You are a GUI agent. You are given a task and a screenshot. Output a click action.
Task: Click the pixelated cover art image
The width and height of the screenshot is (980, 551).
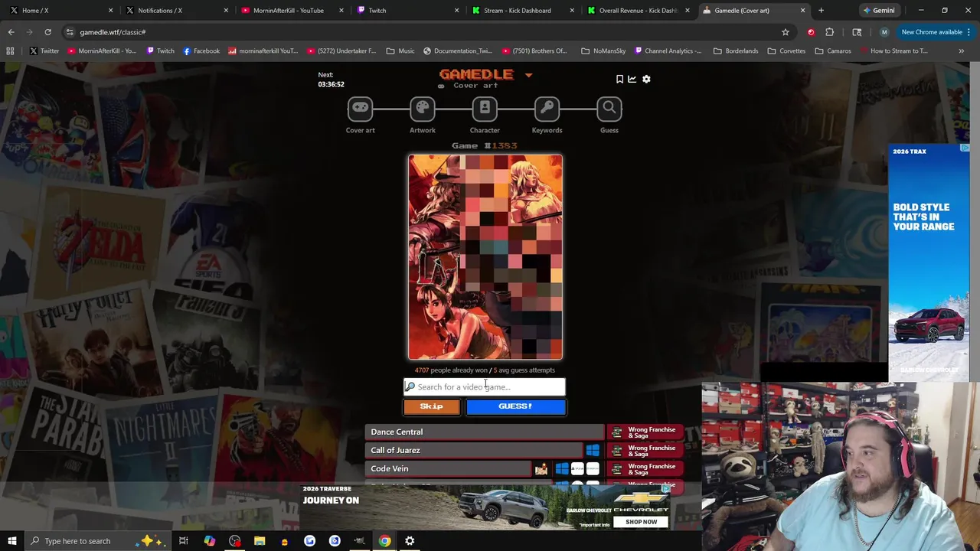tap(485, 257)
